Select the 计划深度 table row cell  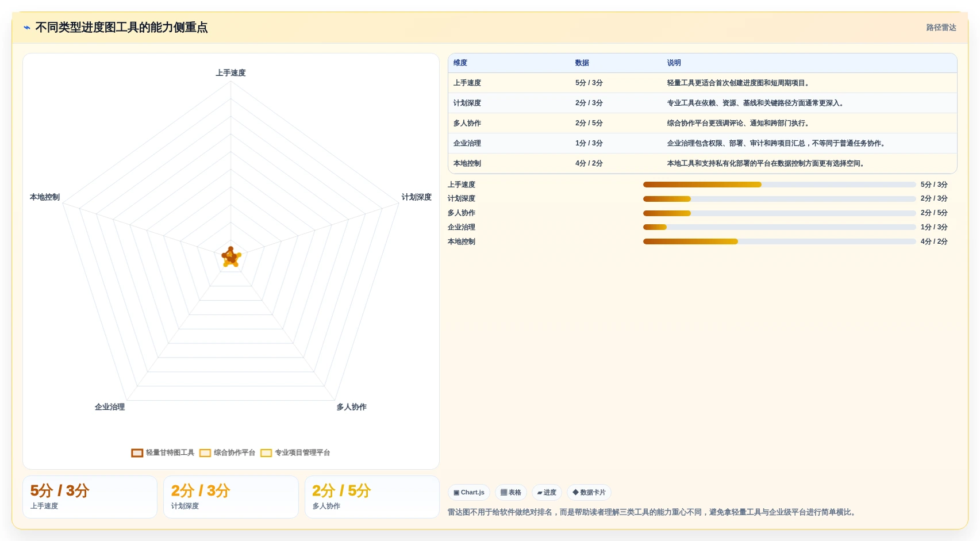tap(467, 103)
